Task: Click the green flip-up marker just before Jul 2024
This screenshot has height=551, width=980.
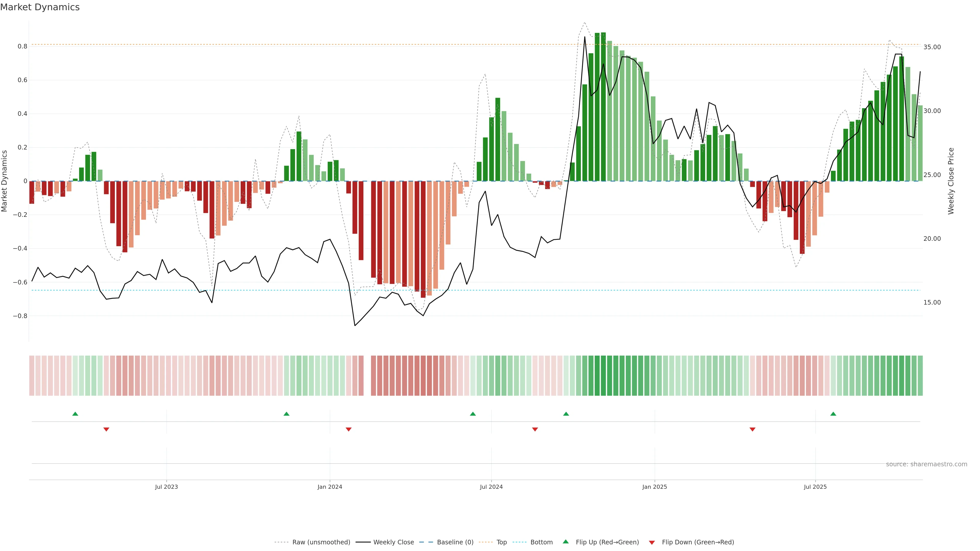Action: (472, 414)
